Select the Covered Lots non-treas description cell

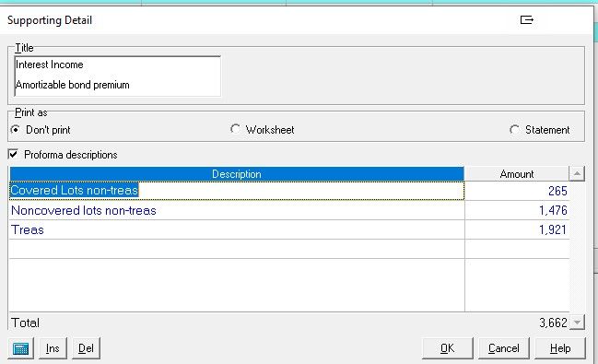tap(237, 191)
